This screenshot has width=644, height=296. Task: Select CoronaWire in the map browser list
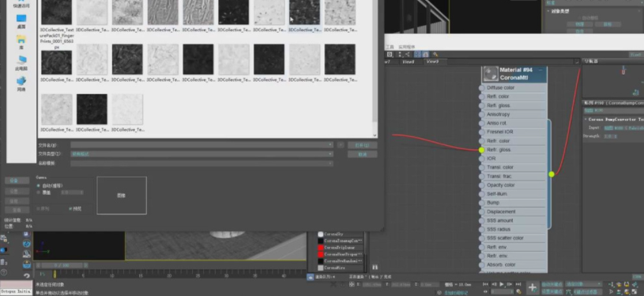[x=341, y=268]
